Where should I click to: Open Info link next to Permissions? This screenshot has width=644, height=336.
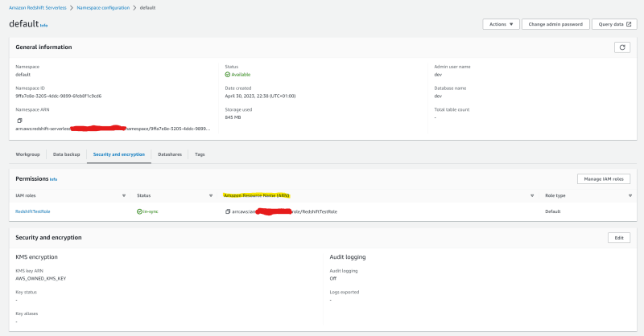click(x=53, y=179)
